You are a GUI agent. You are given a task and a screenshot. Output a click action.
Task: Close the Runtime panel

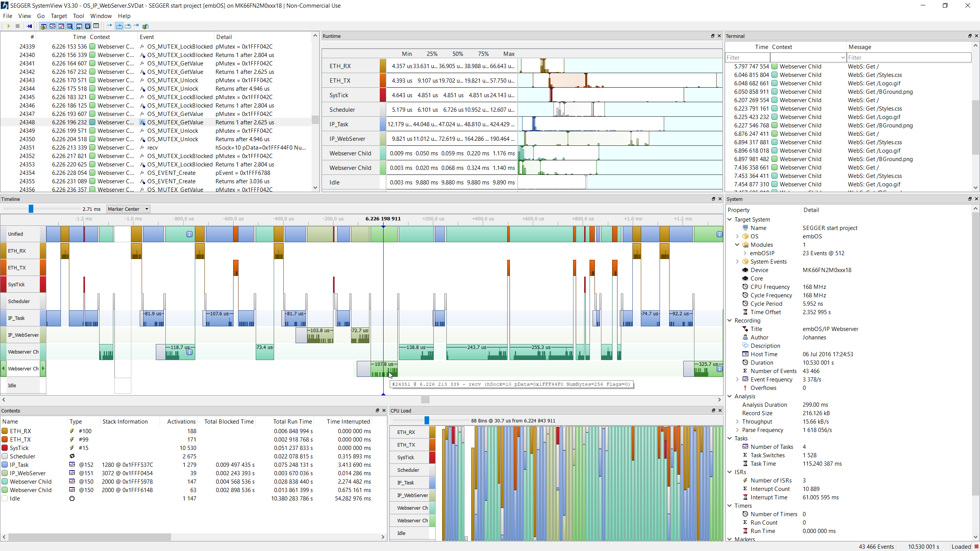pyautogui.click(x=719, y=36)
